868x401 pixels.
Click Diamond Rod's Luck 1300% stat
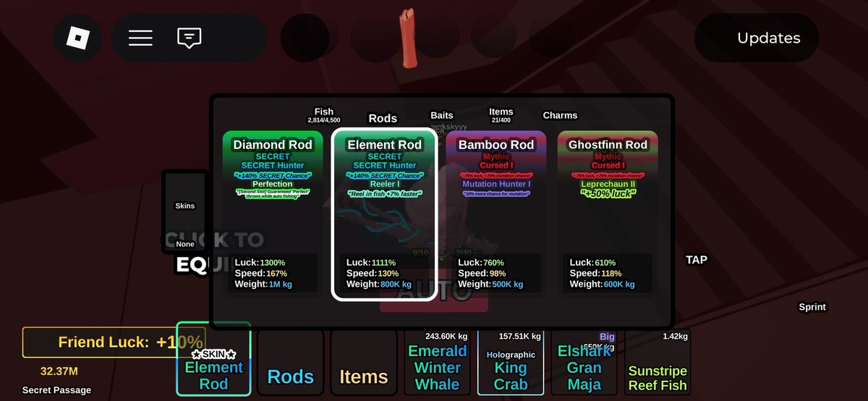tap(260, 262)
